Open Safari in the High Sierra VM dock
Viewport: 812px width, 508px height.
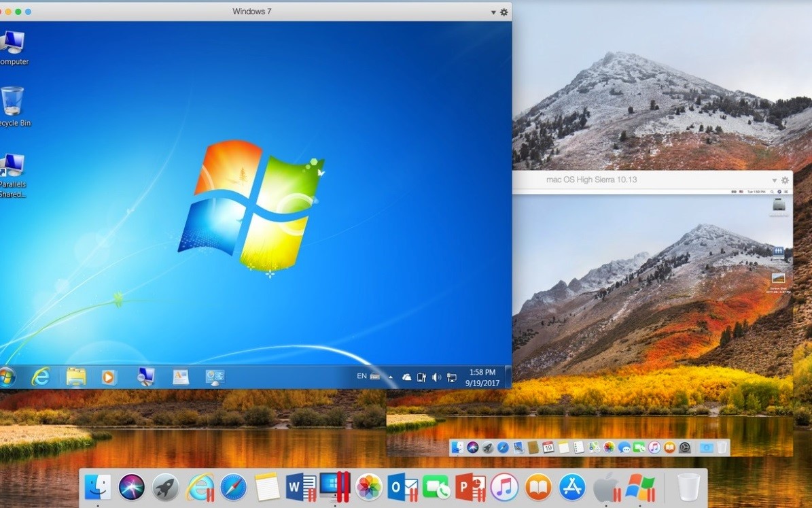point(502,447)
